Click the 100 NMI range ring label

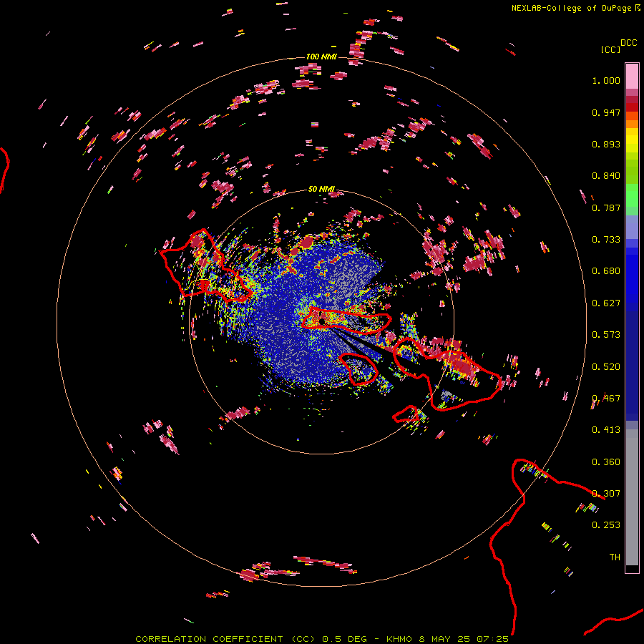(x=321, y=57)
